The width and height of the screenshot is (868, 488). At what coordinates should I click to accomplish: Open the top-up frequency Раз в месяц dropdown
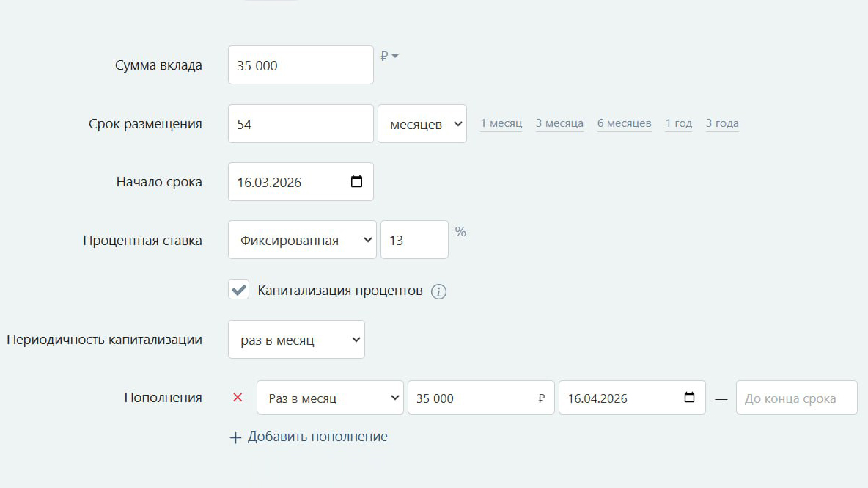[330, 398]
